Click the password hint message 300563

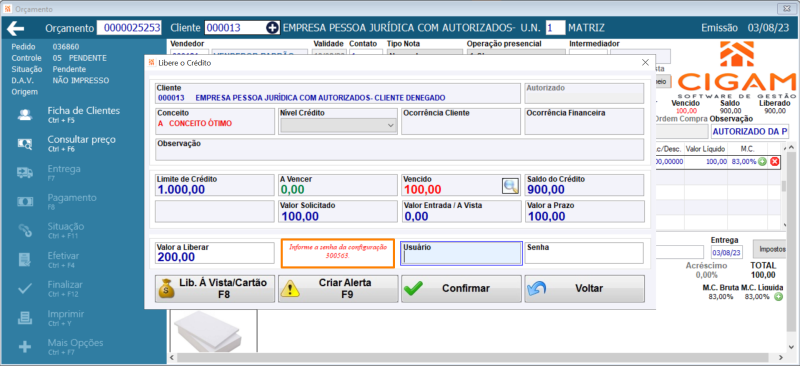[338, 252]
